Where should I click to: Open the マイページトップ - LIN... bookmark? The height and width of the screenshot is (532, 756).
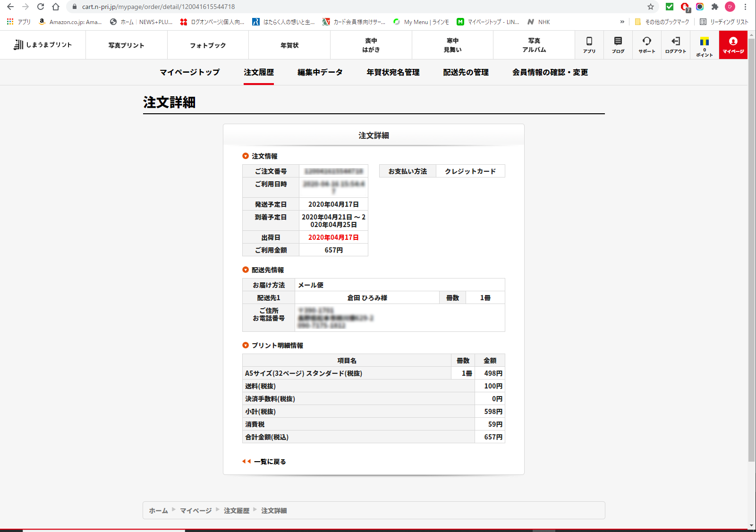(x=488, y=22)
